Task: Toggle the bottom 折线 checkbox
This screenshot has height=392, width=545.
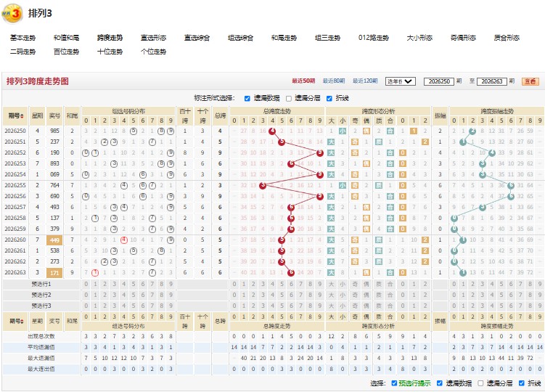Action: point(521,383)
